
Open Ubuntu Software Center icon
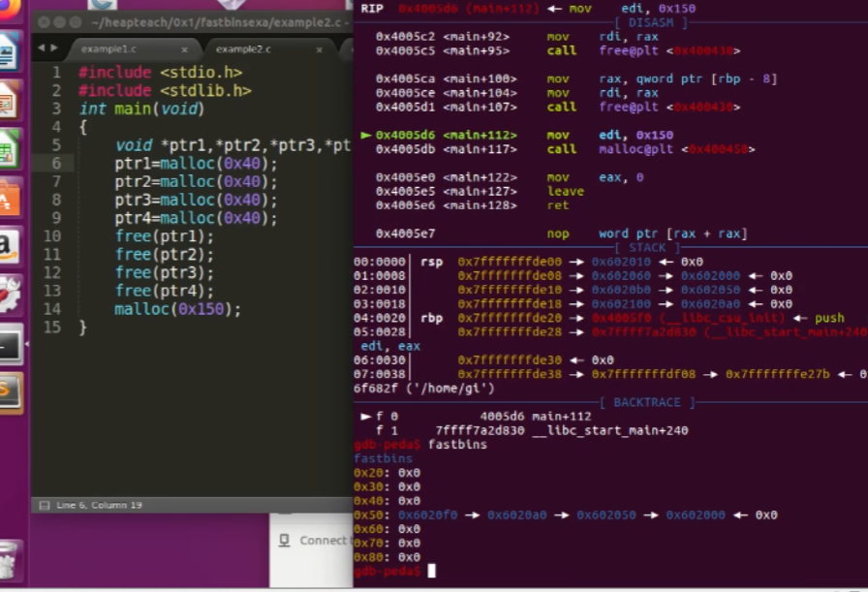pyautogui.click(x=10, y=197)
